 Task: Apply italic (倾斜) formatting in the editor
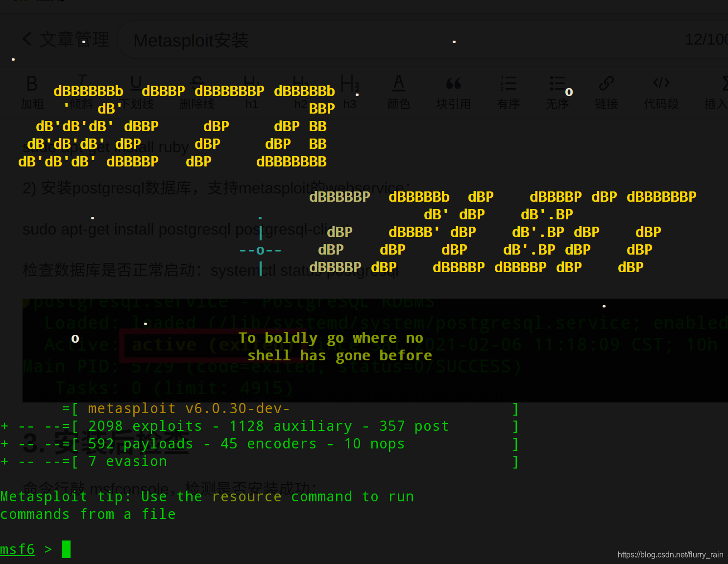82,92
